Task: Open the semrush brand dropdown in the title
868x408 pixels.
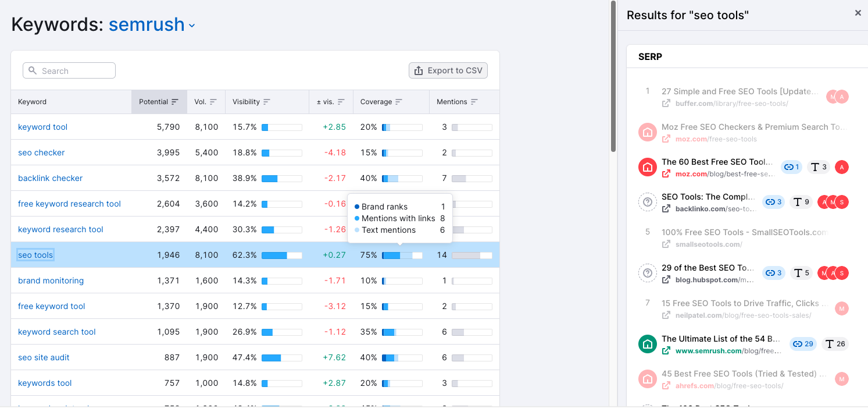Action: tap(152, 25)
